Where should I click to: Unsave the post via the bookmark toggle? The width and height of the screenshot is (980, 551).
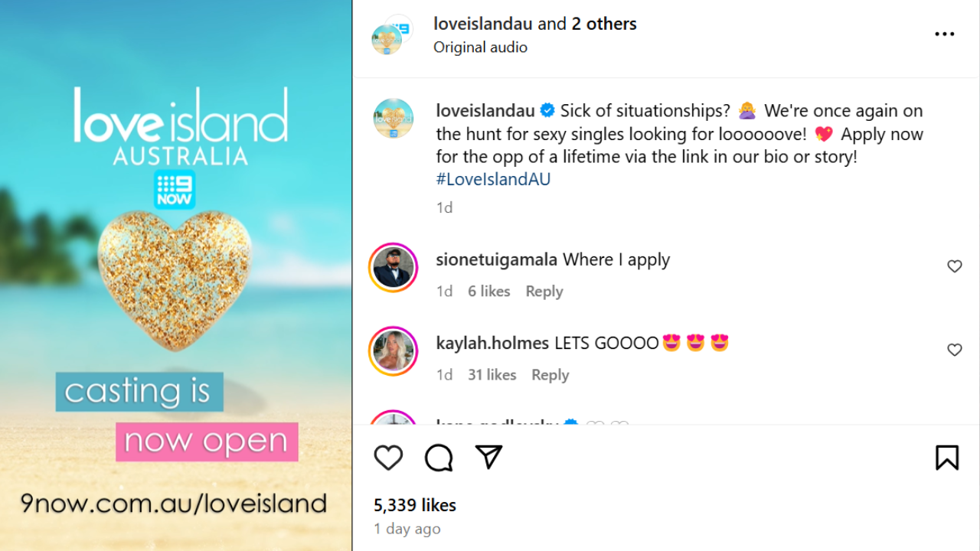[946, 457]
